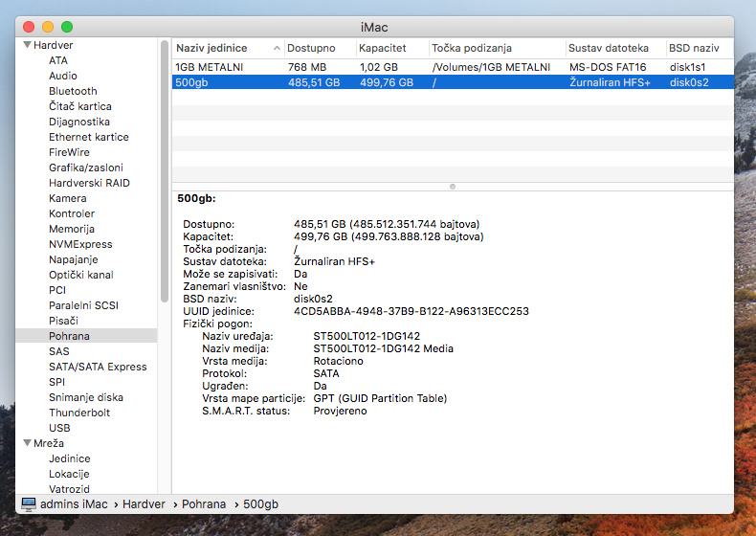
Task: Open Grafika/zasloni in the sidebar
Action: (x=86, y=167)
